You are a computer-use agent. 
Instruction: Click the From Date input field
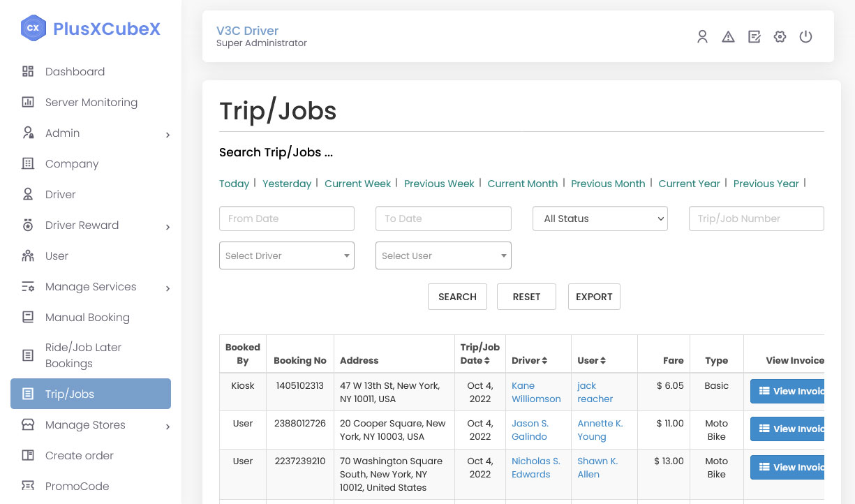pos(287,218)
